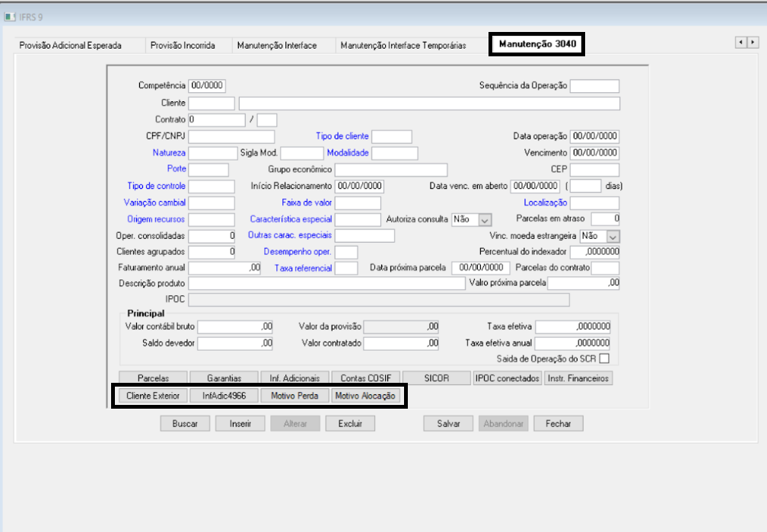Open the Manutenção Interface tab
767x532 pixels.
[x=277, y=46]
